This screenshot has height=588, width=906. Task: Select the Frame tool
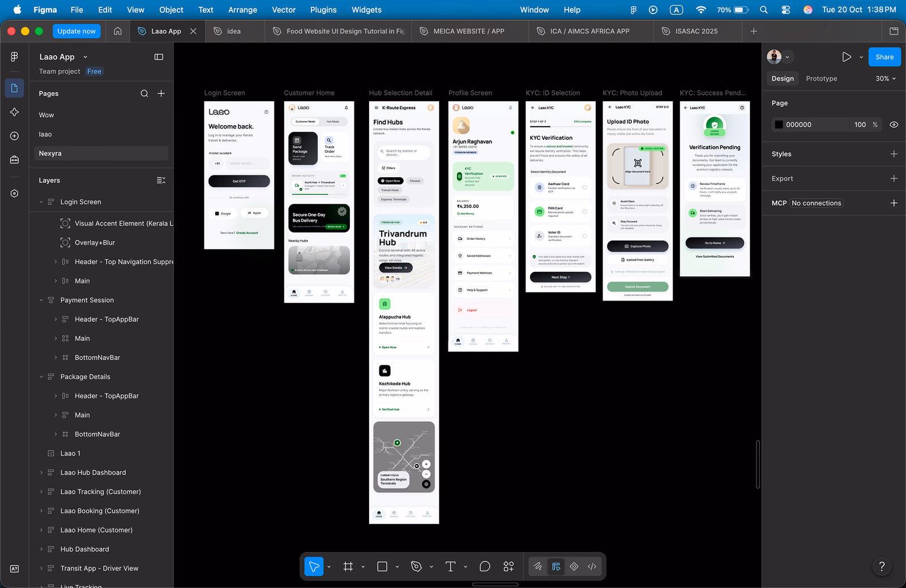[x=348, y=566]
